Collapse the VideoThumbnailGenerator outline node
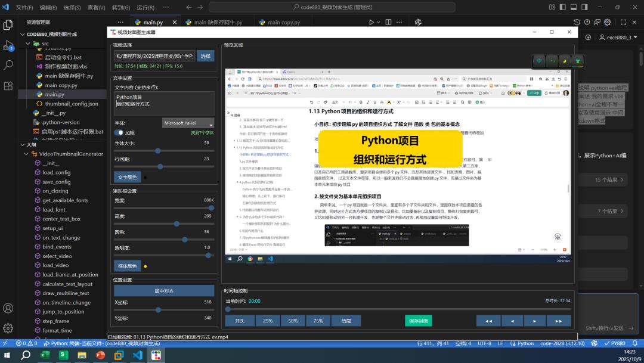Screen dimensions: 644x363 pos(28,154)
